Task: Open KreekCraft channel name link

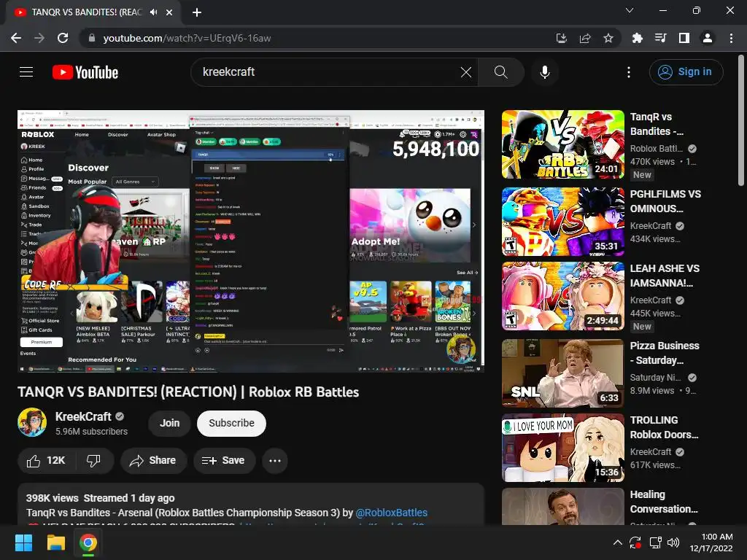Action: tap(83, 416)
